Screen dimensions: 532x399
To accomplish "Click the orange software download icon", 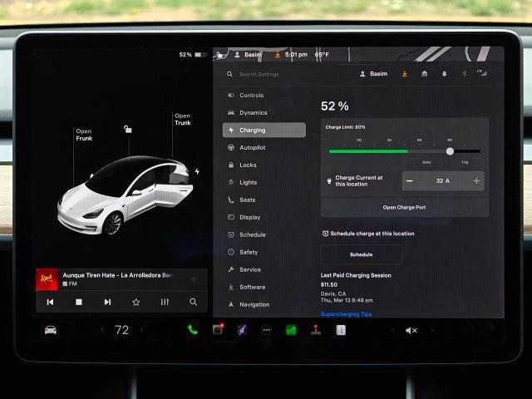I will tap(405, 74).
